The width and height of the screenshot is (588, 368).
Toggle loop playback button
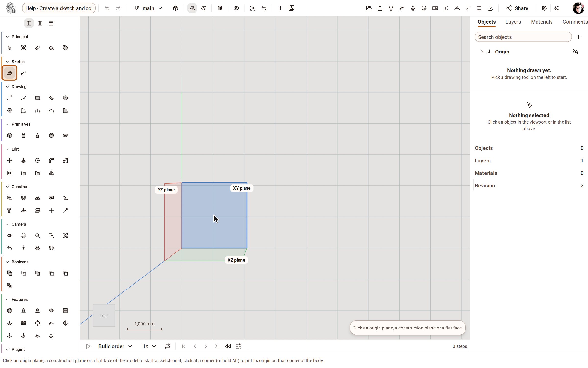tap(167, 346)
